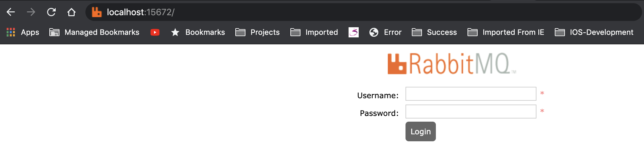This screenshot has height=166, width=644.
Task: Open the Error globe bookmark
Action: [385, 32]
